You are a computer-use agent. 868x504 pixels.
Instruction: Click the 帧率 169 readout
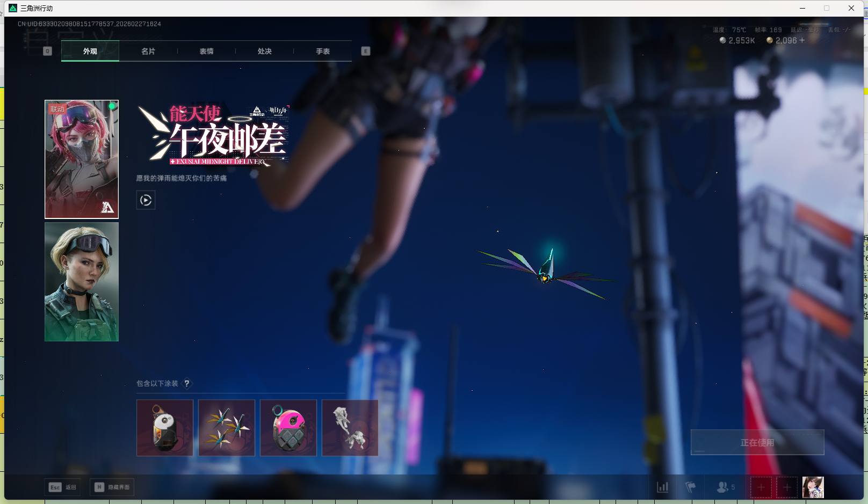(768, 30)
